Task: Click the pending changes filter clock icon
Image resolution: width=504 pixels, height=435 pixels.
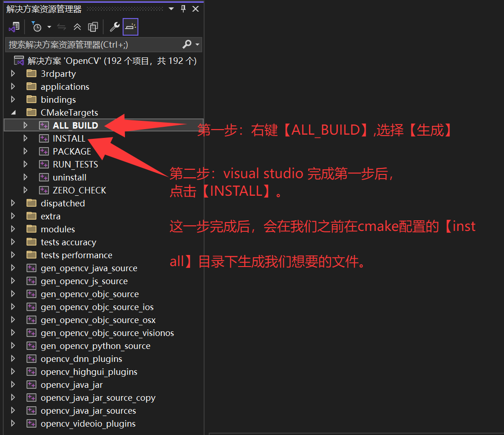Action: point(36,27)
